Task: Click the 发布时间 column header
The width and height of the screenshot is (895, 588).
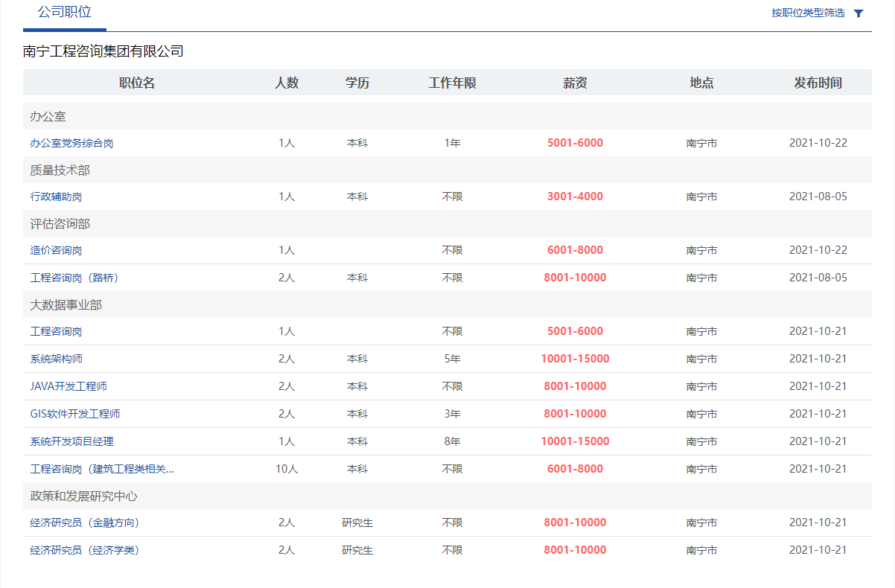Action: tap(818, 83)
